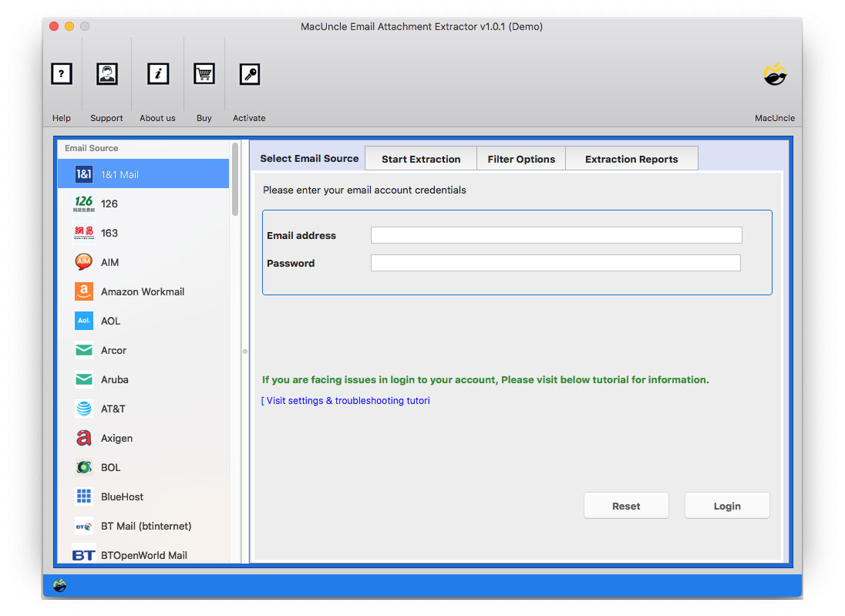Go to the Extraction Reports tab

631,159
